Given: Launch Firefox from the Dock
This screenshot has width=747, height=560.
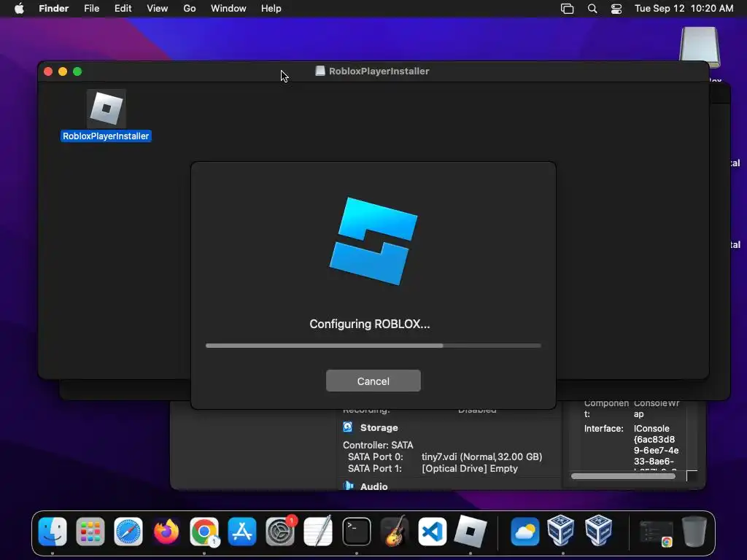Looking at the screenshot, I should [x=166, y=531].
